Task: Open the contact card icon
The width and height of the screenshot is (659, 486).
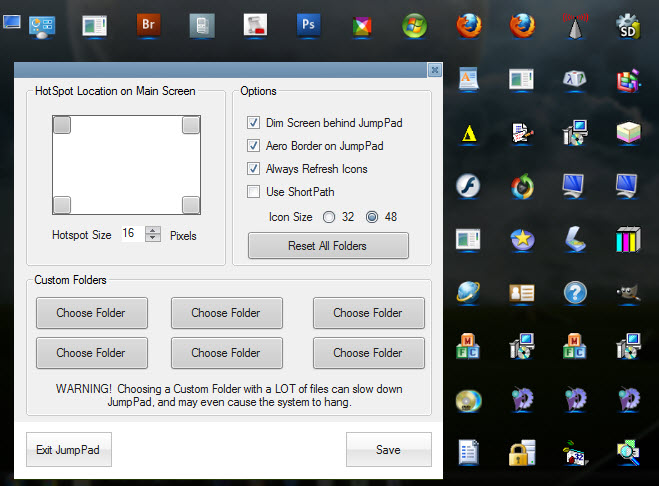Action: [522, 293]
